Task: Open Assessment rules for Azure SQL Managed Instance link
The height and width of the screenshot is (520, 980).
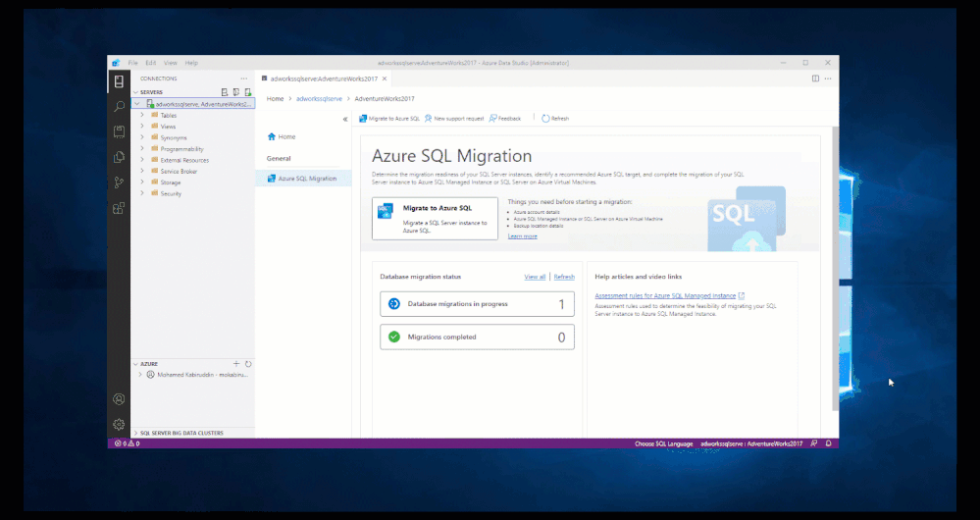Action: [x=665, y=295]
